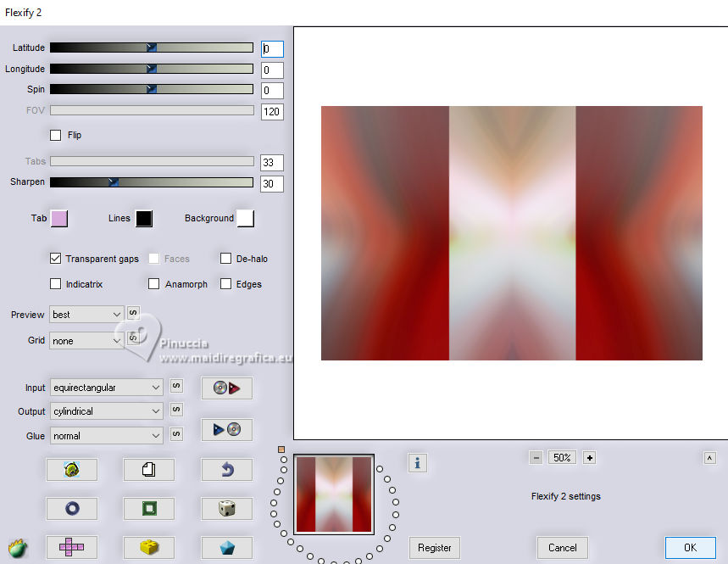Click the Longitude value field

click(x=272, y=70)
